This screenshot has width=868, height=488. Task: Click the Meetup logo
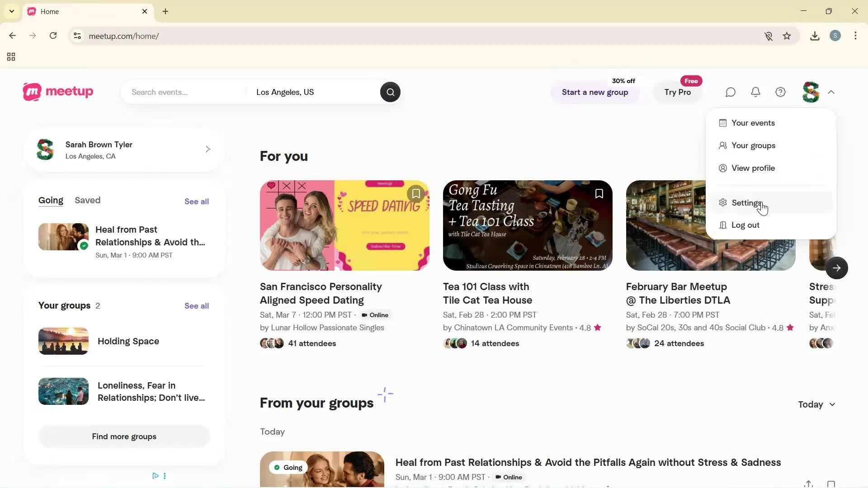point(57,92)
